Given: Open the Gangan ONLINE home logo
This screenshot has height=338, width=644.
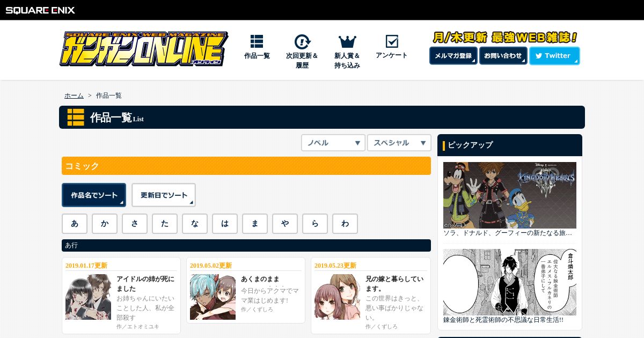Looking at the screenshot, I should 144,49.
